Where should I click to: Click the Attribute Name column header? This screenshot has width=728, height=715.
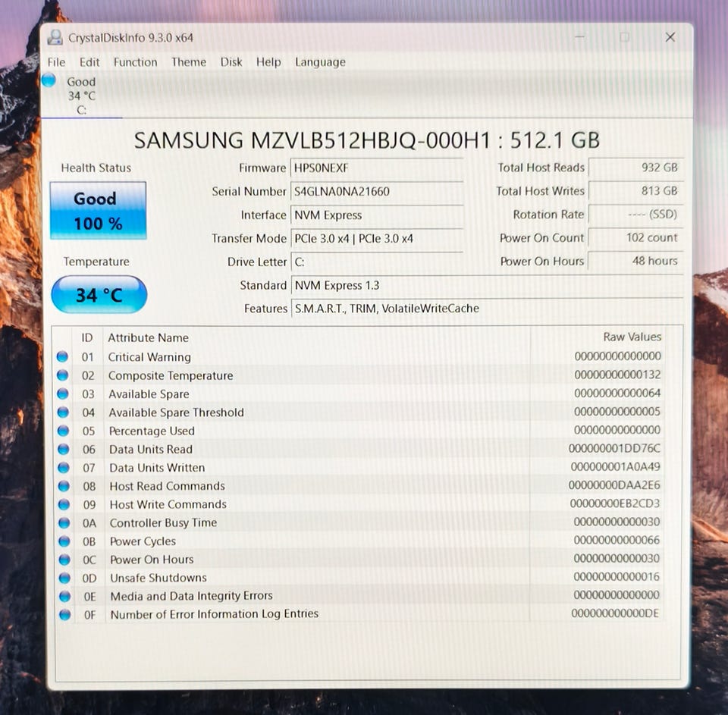coord(148,337)
